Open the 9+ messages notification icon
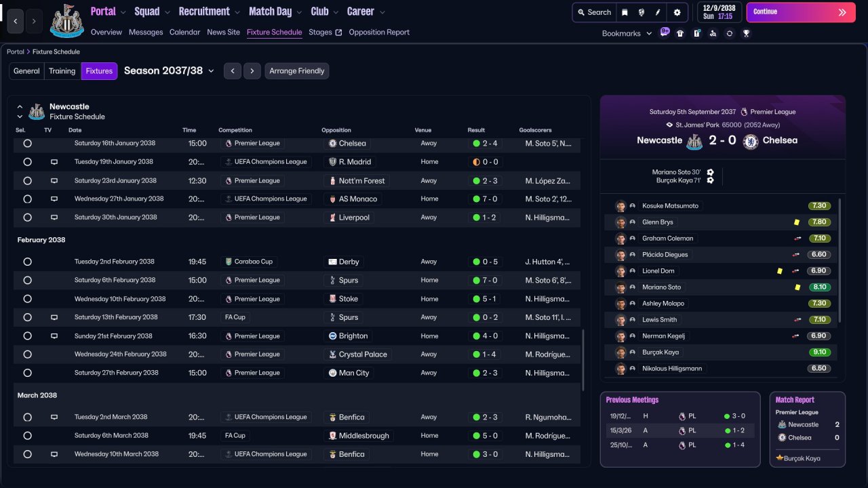Image resolution: width=868 pixels, height=488 pixels. point(665,32)
